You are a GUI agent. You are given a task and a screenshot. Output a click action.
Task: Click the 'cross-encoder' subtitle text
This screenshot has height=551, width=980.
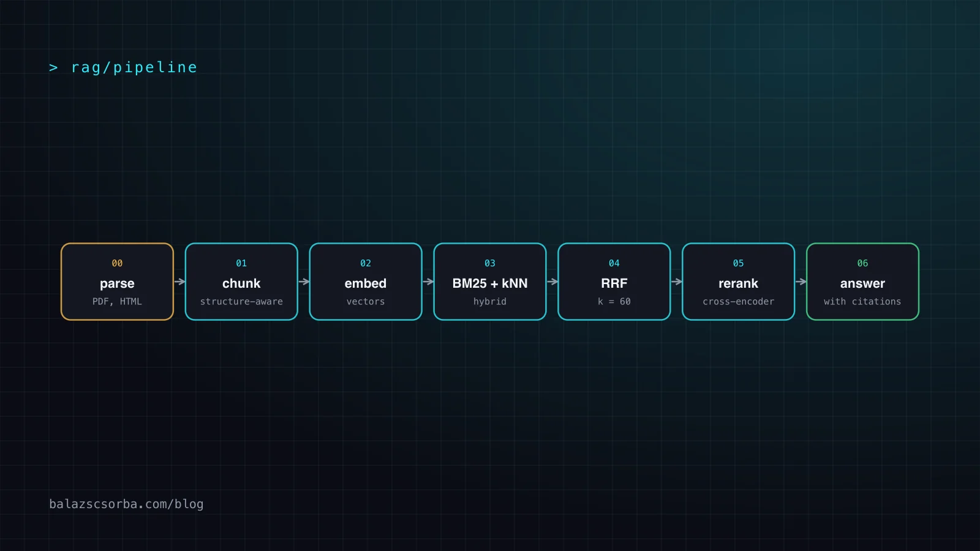coord(738,301)
